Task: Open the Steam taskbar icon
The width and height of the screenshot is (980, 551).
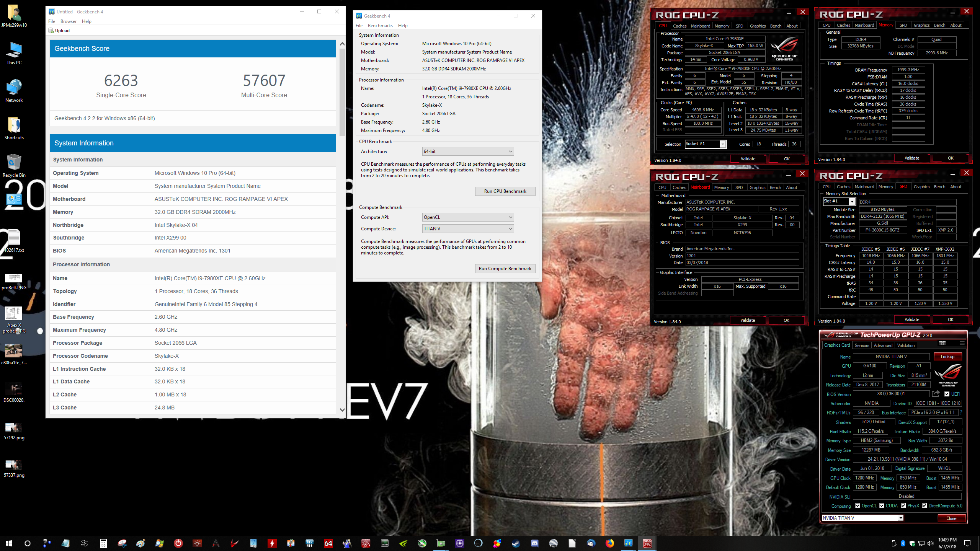Action: click(x=516, y=543)
